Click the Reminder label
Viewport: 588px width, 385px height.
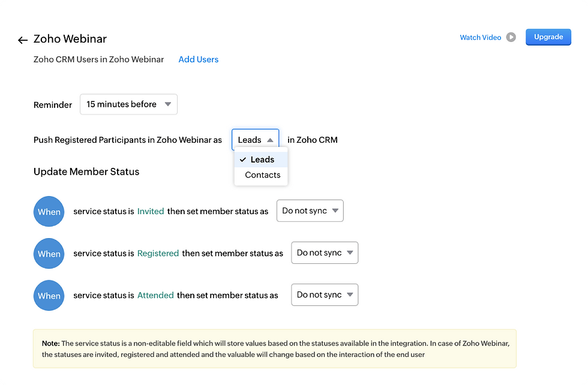click(53, 104)
